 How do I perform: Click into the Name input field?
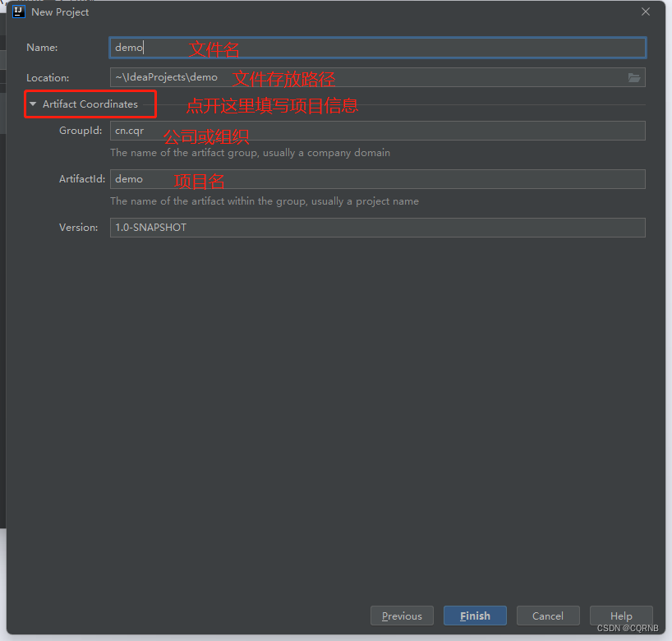click(x=378, y=48)
